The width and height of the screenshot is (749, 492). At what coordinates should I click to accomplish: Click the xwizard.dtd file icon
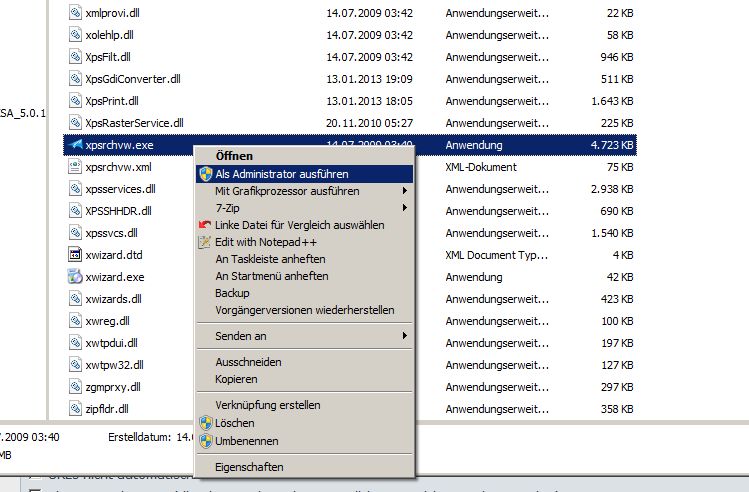(x=76, y=255)
